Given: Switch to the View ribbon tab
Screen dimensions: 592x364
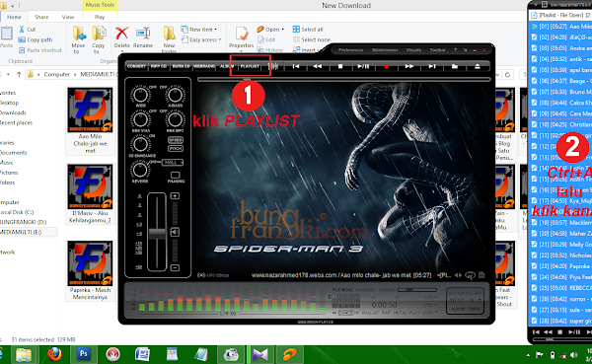Looking at the screenshot, I should (68, 17).
